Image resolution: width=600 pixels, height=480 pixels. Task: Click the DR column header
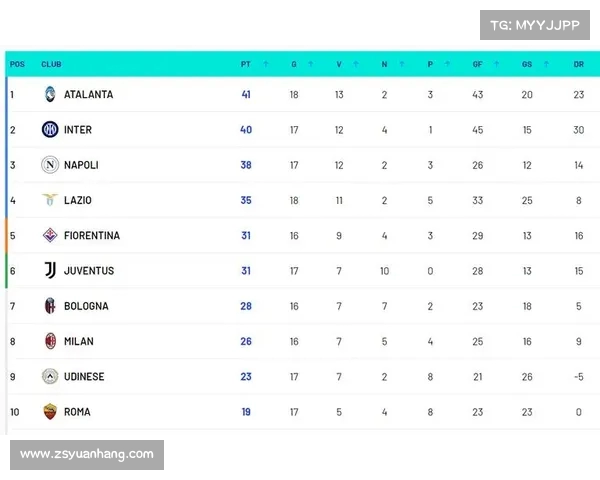pyautogui.click(x=579, y=64)
